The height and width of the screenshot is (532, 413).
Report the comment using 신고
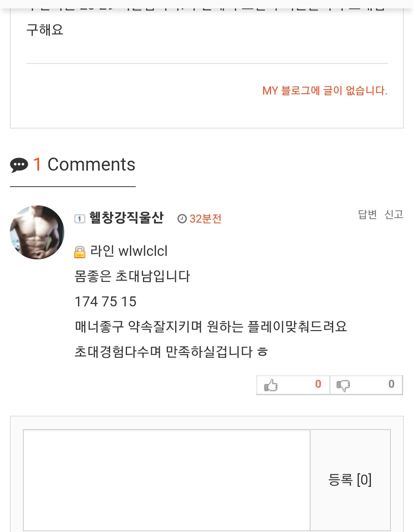click(394, 215)
